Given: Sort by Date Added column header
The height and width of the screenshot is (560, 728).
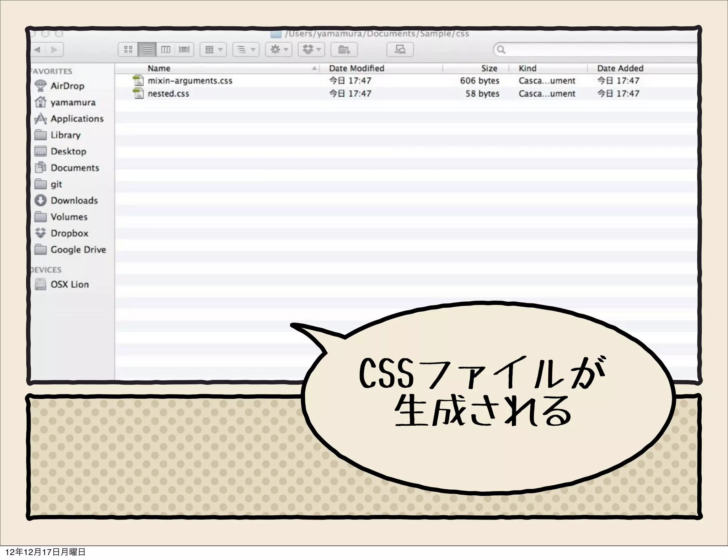Looking at the screenshot, I should click(x=620, y=68).
